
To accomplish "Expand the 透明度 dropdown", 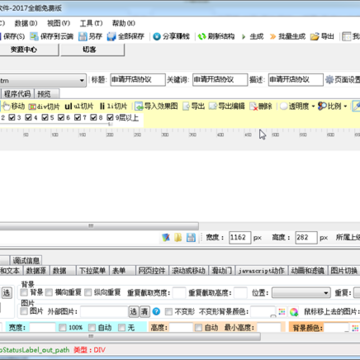I will 313,107.
